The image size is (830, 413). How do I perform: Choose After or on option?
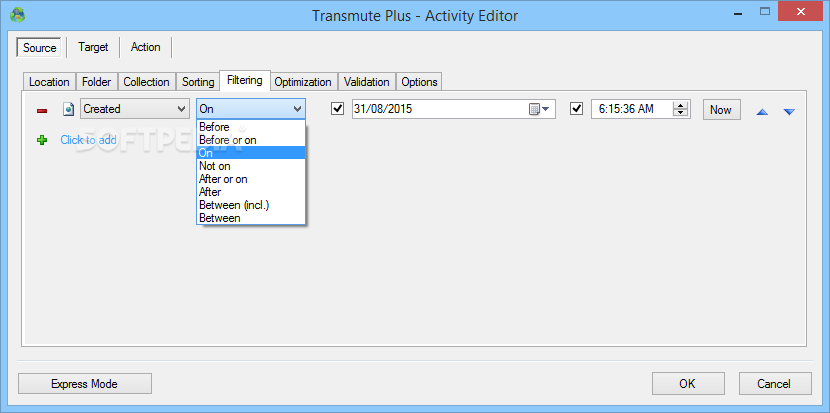click(x=251, y=179)
